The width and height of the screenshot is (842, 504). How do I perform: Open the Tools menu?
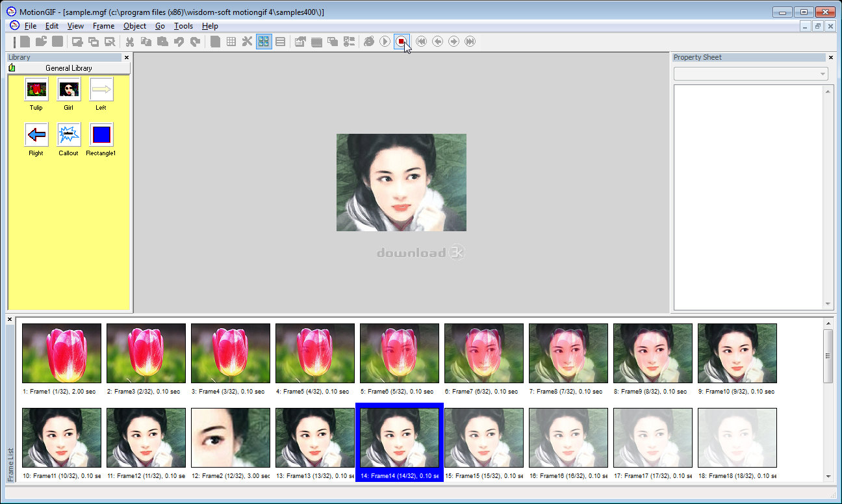[183, 26]
